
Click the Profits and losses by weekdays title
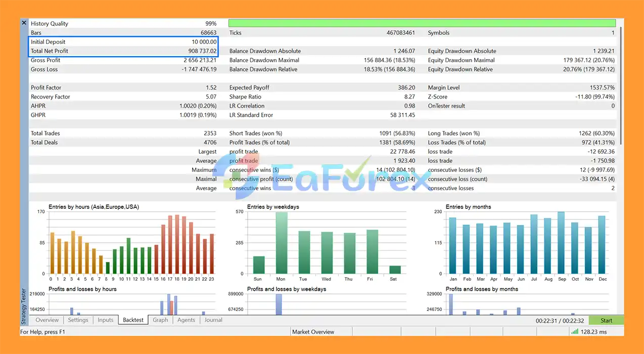287,289
